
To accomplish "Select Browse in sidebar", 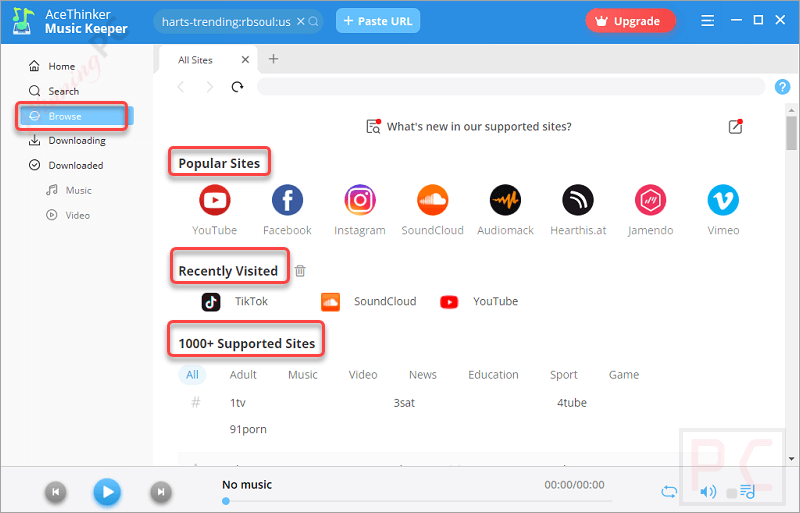I will pos(77,116).
